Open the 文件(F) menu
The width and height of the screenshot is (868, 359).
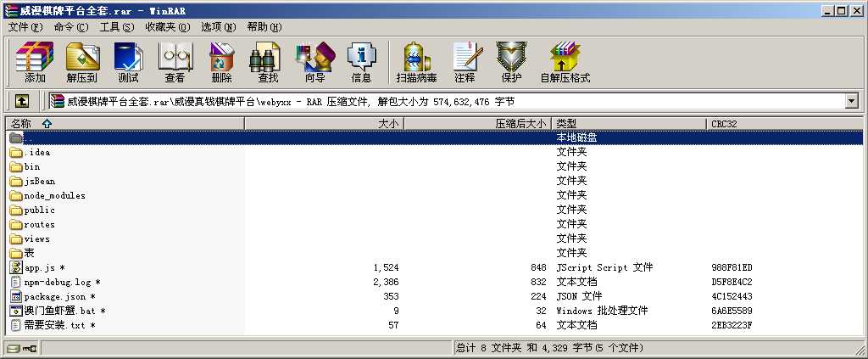25,27
